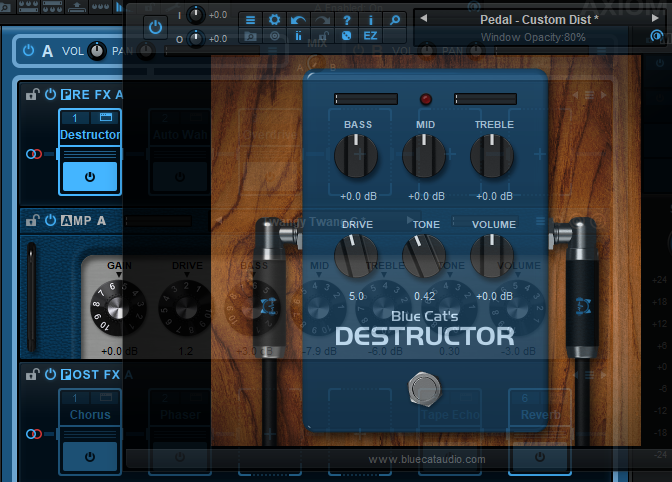
Task: Select the Destructor effect name in slot 1
Action: [x=90, y=135]
